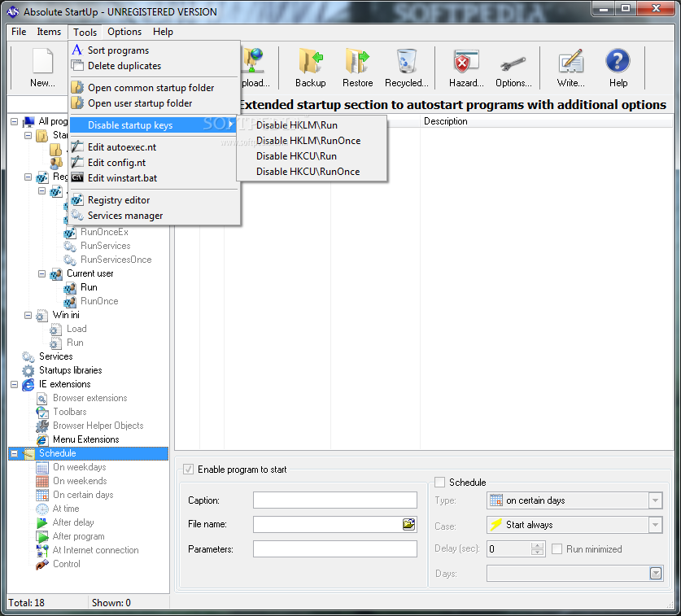This screenshot has width=681, height=616.
Task: Click the IE extensions Explorer icon
Action: (28, 384)
